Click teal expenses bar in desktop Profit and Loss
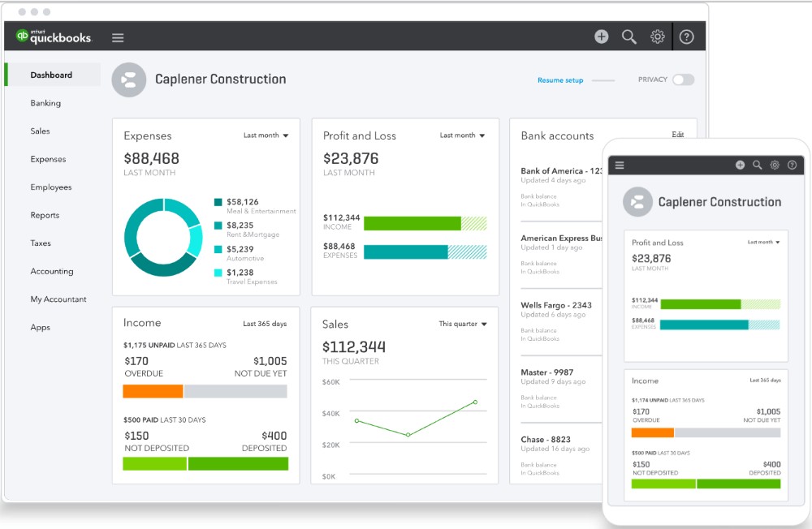The width and height of the screenshot is (812, 529). tap(405, 252)
